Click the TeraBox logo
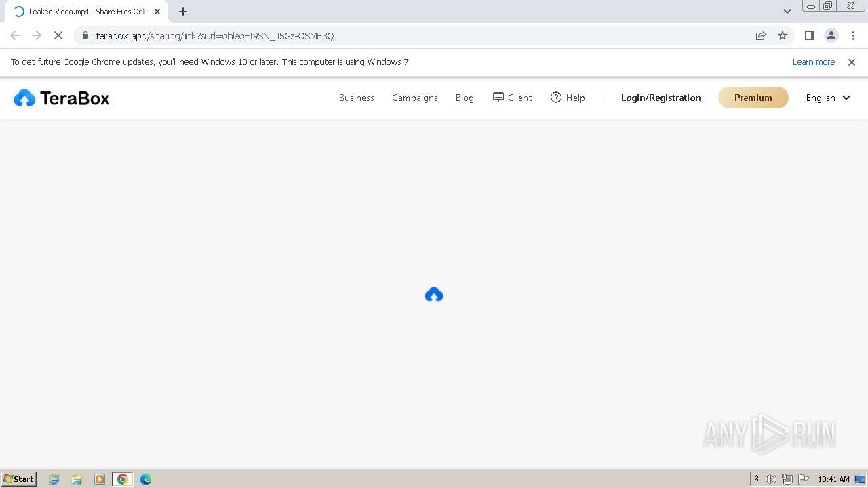The width and height of the screenshot is (868, 488). click(62, 98)
